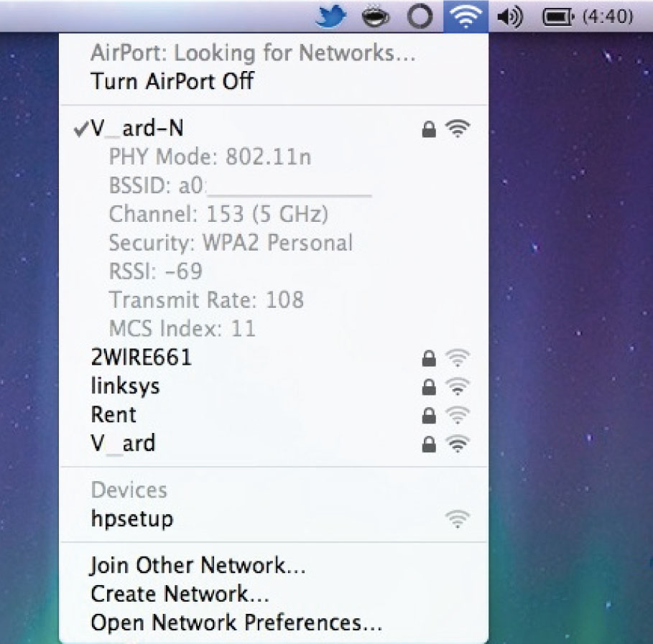
Task: Choose Join Other Network…
Action: click(x=274, y=565)
